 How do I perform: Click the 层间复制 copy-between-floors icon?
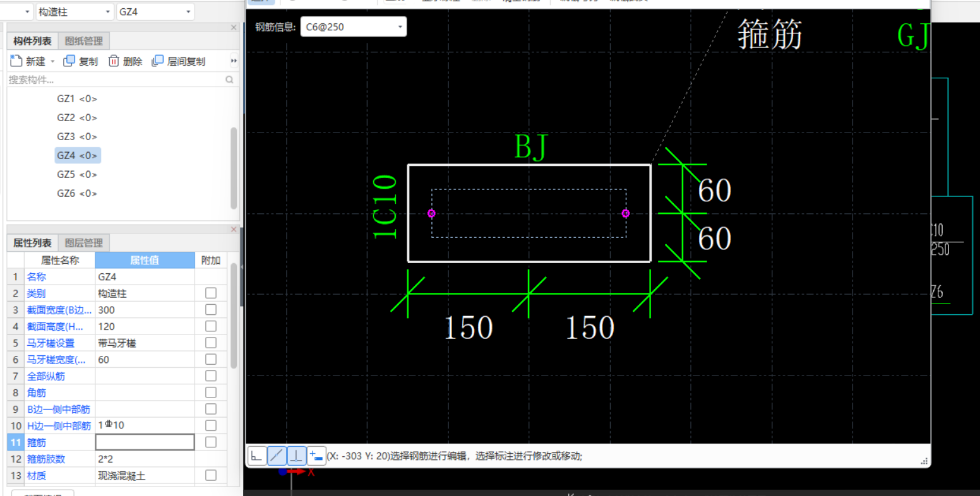pos(158,61)
